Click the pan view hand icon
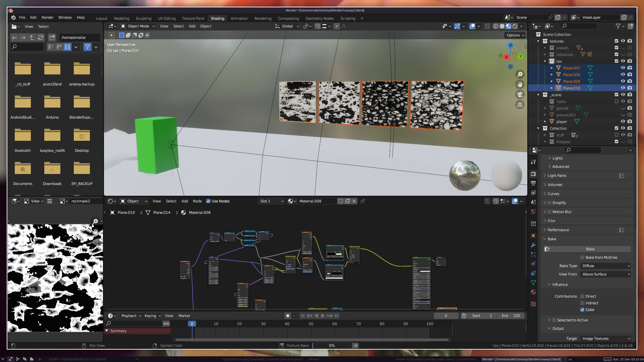Screen dimensions: 644x362 pos(520,84)
